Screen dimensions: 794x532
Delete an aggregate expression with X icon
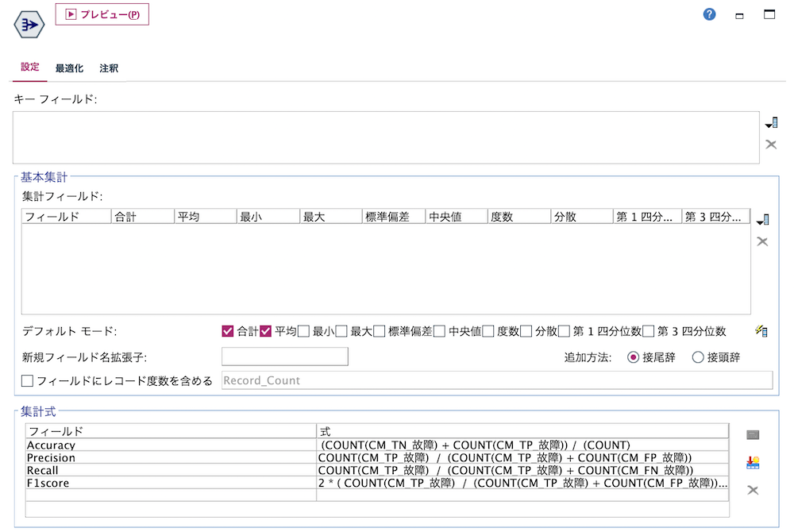pos(752,490)
